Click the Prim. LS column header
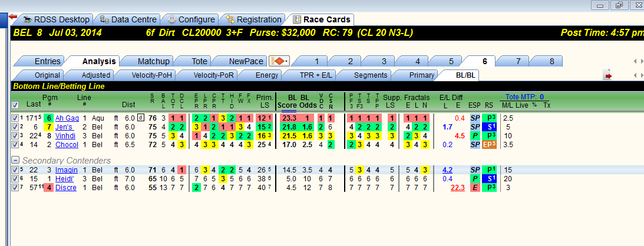The width and height of the screenshot is (644, 246). pyautogui.click(x=265, y=101)
